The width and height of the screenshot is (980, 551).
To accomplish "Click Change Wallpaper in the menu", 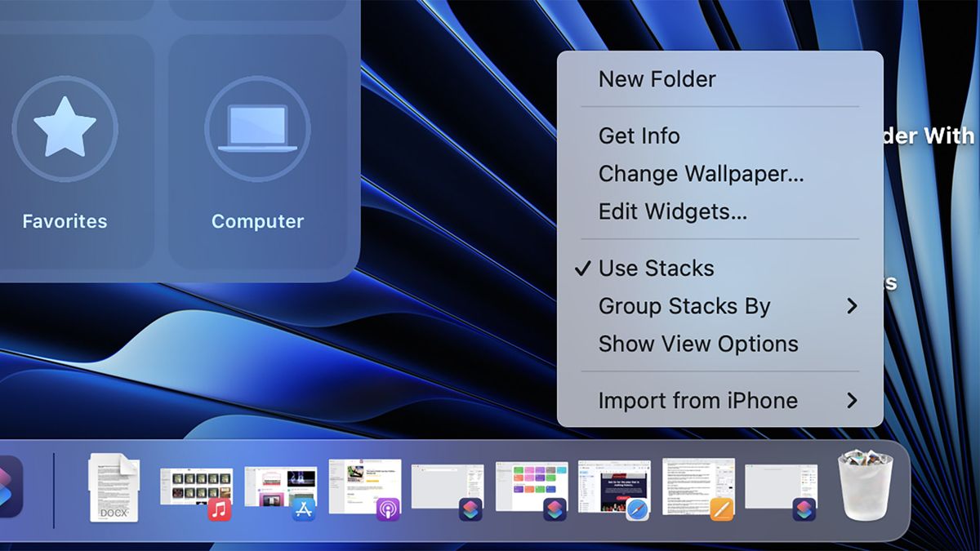I will (701, 174).
